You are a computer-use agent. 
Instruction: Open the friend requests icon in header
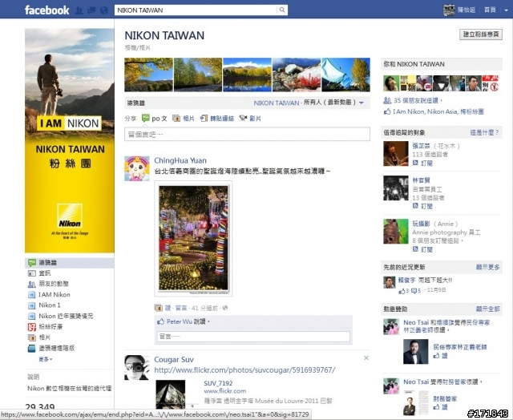click(79, 10)
